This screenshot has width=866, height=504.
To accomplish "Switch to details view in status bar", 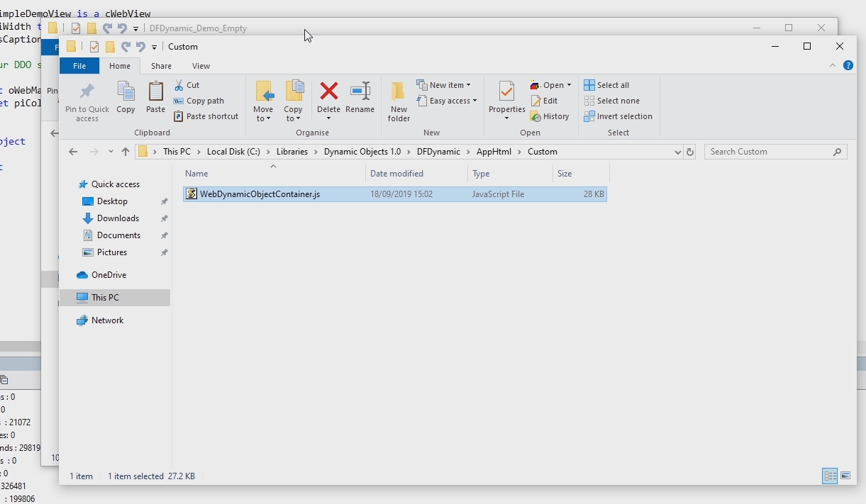I will (x=829, y=476).
